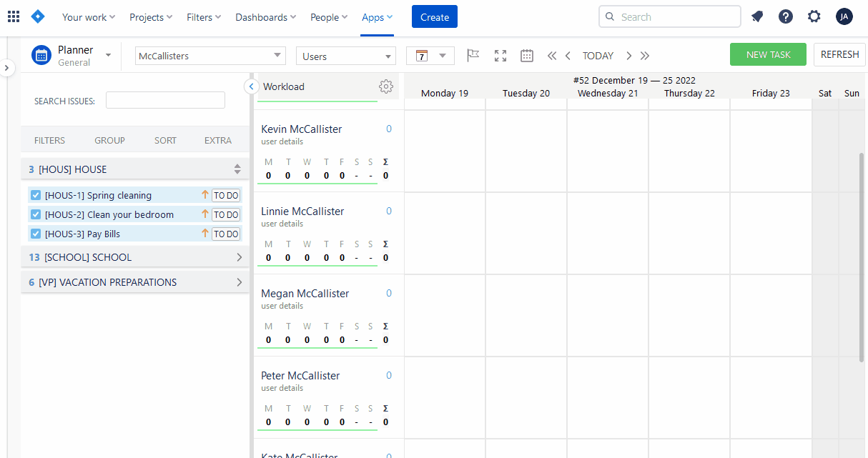The width and height of the screenshot is (868, 458).
Task: Untick HOUS-2 Clean your bedroom checkbox
Action: tap(36, 214)
